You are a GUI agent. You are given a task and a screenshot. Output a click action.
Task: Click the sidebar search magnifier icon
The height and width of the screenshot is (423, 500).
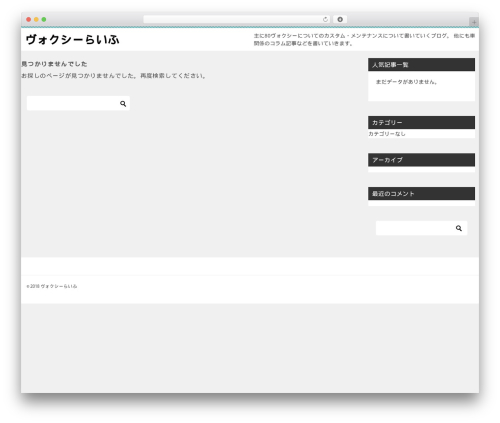(x=459, y=228)
